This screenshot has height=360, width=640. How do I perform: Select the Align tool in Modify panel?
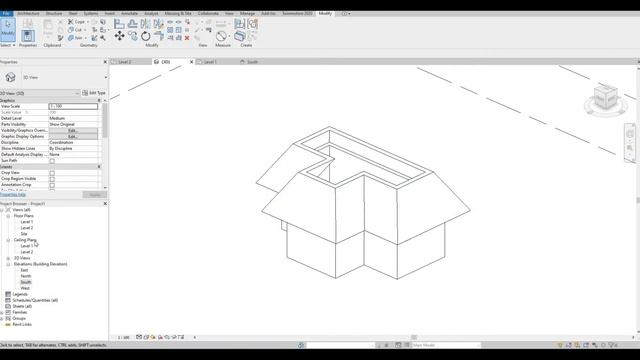119,24
